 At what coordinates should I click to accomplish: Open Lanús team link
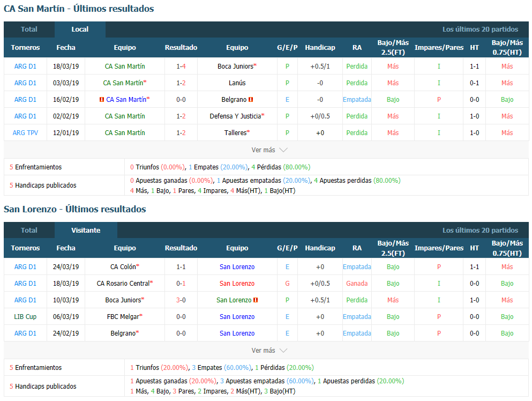[x=237, y=83]
